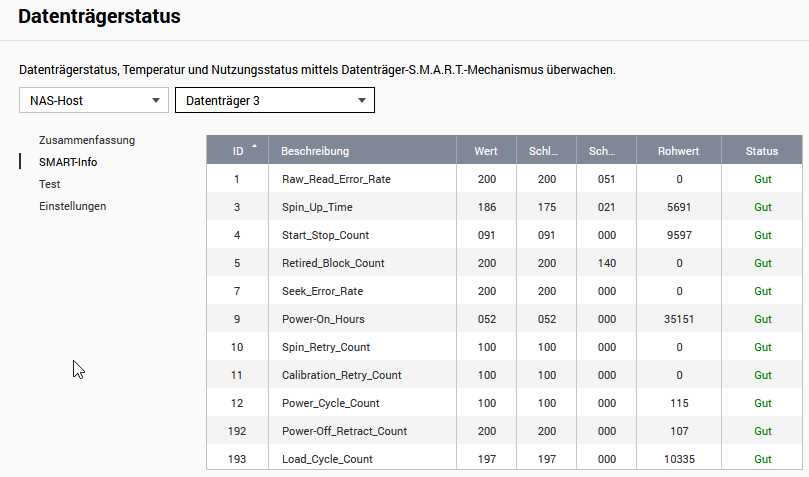
Task: Select the Calibration_Retry_Count row
Action: click(x=504, y=375)
